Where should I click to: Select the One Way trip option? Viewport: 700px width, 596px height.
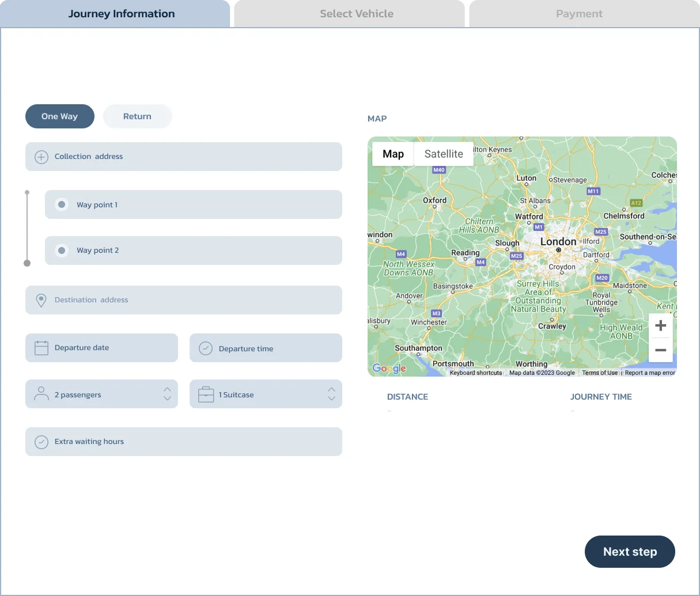coord(59,116)
